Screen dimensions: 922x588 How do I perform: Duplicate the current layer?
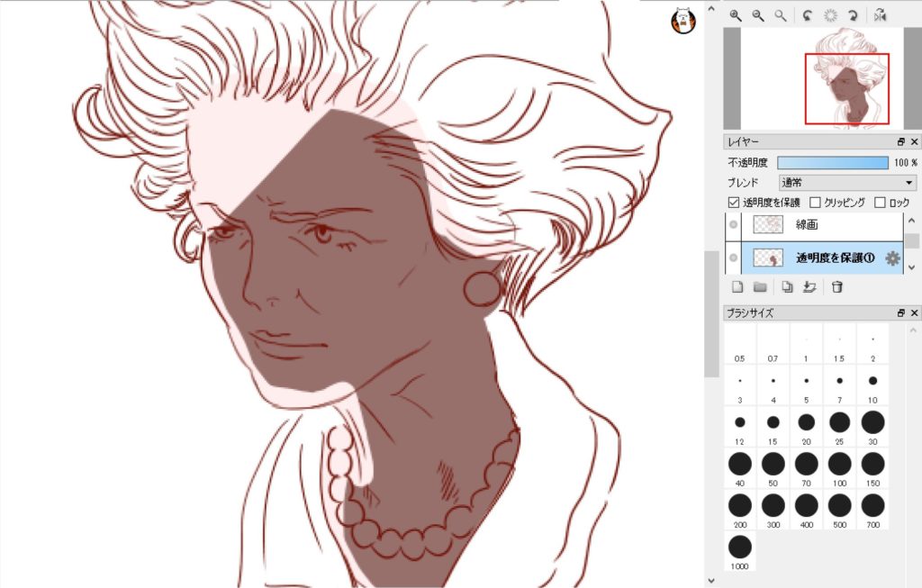coord(787,287)
